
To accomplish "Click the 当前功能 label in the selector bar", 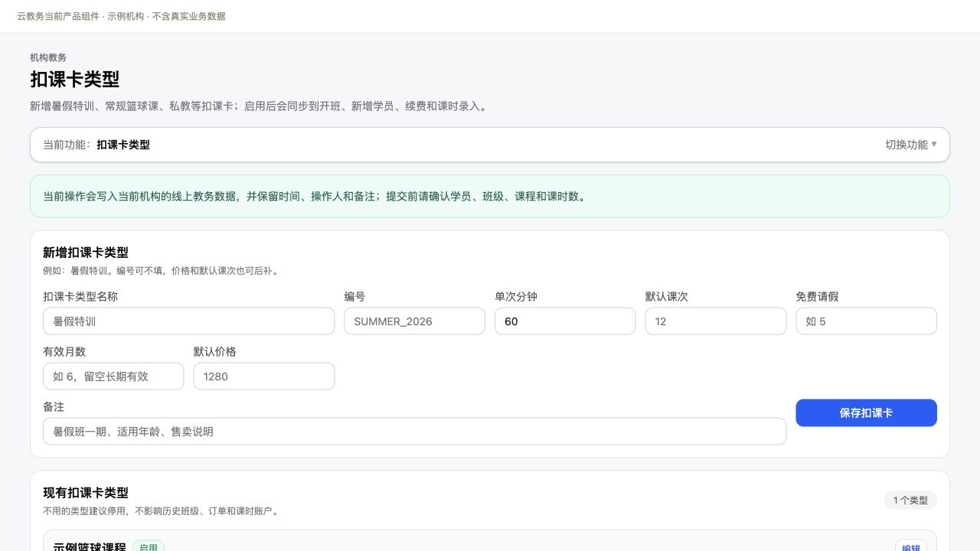I will [67, 145].
